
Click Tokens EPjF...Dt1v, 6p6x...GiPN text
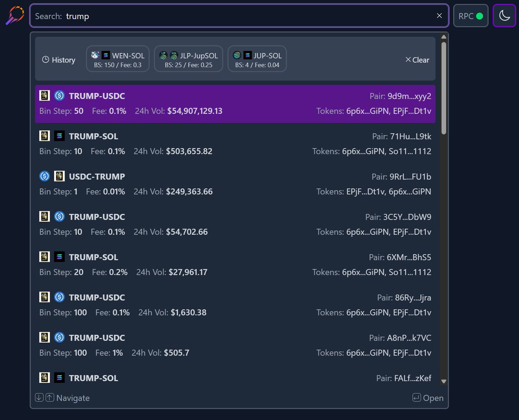[x=374, y=191]
